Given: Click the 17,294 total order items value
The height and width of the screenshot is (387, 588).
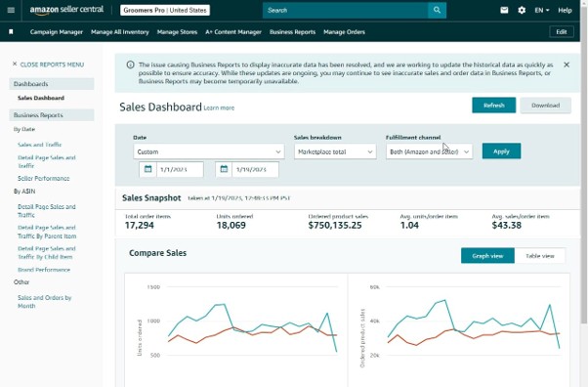Looking at the screenshot, I should point(139,225).
